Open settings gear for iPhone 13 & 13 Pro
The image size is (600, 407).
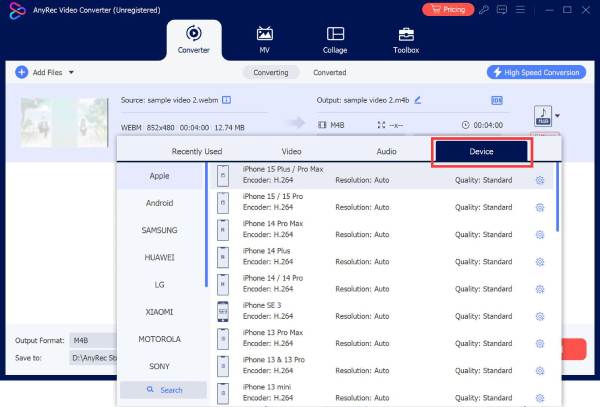tap(540, 371)
